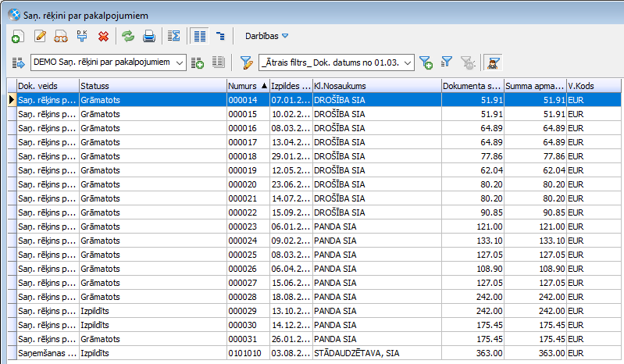The height and width of the screenshot is (364, 624).
Task: Delete the record with the red X icon
Action: pos(103,36)
